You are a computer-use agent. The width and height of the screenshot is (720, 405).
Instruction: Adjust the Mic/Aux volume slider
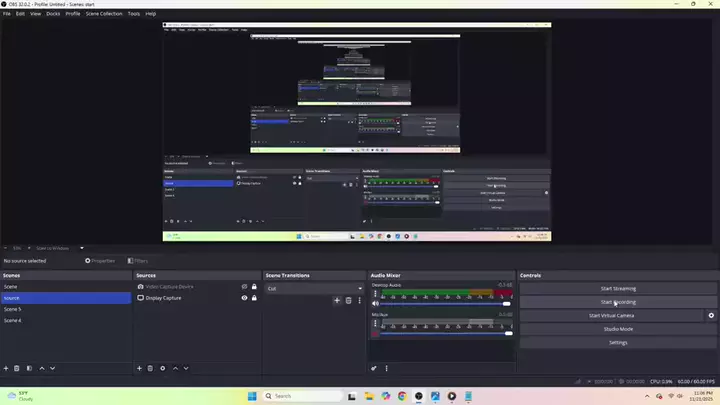(x=440, y=333)
